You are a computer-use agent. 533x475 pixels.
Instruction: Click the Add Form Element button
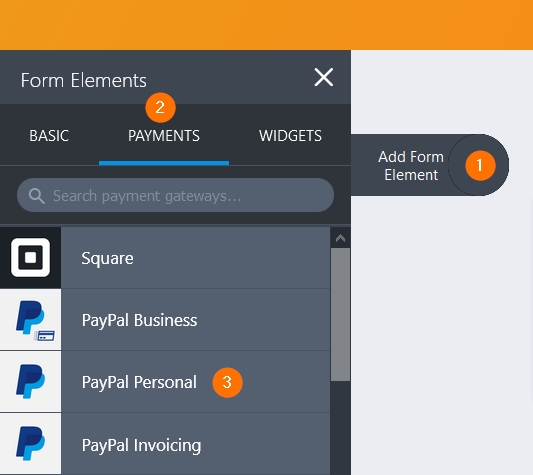click(x=430, y=165)
